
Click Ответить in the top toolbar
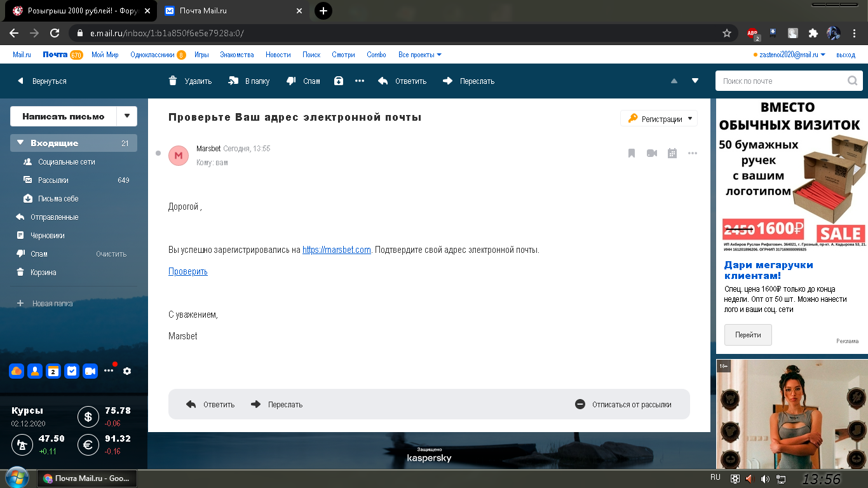pos(402,81)
